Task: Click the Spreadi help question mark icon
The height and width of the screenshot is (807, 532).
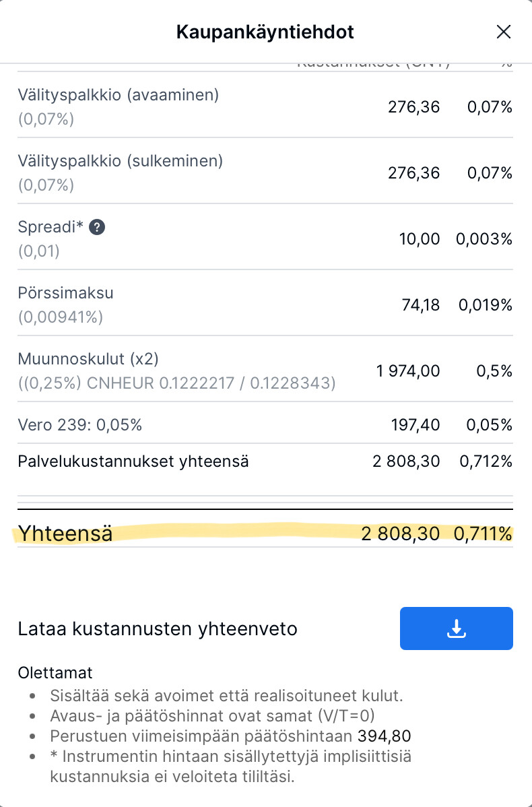Action: (x=97, y=227)
